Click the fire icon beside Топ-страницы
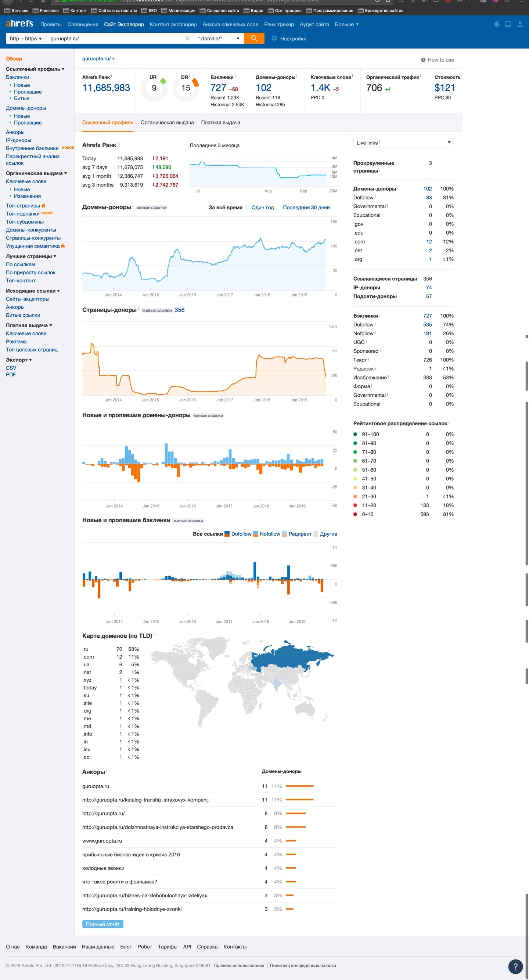The height and width of the screenshot is (980, 529). point(43,205)
